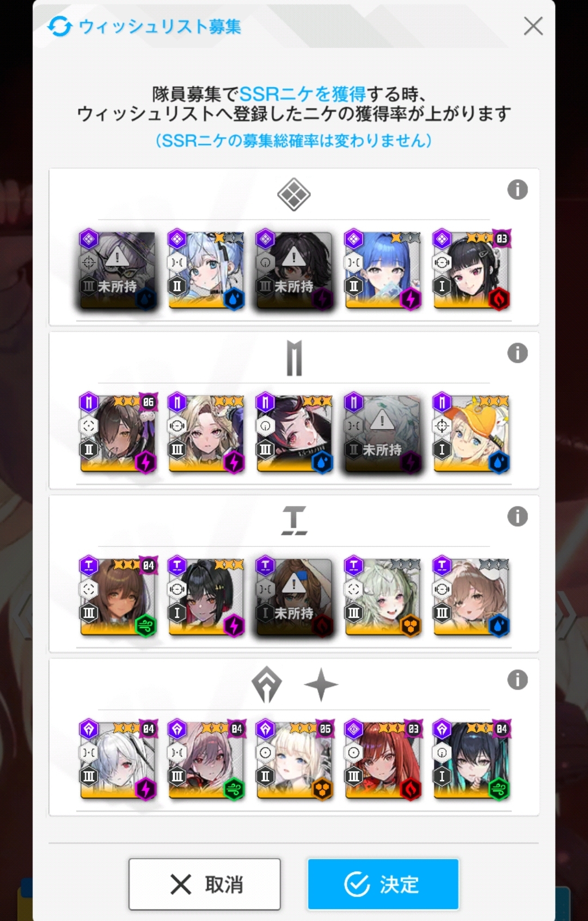Close the wishlist dialog with X
588x921 pixels.
point(533,26)
